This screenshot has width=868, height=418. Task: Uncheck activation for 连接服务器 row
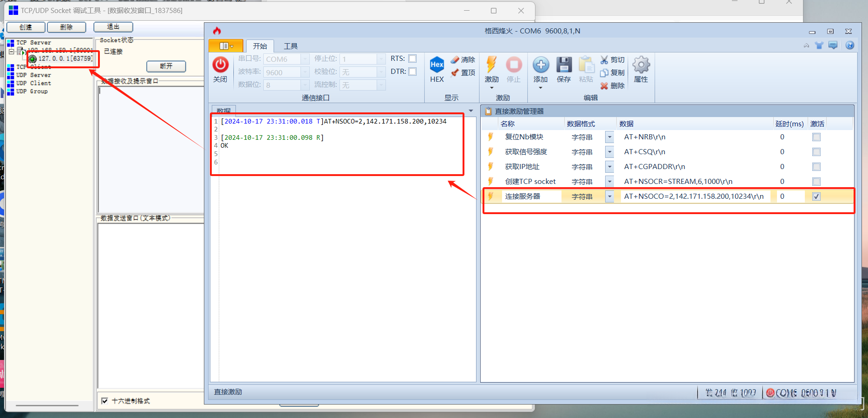[x=816, y=196]
